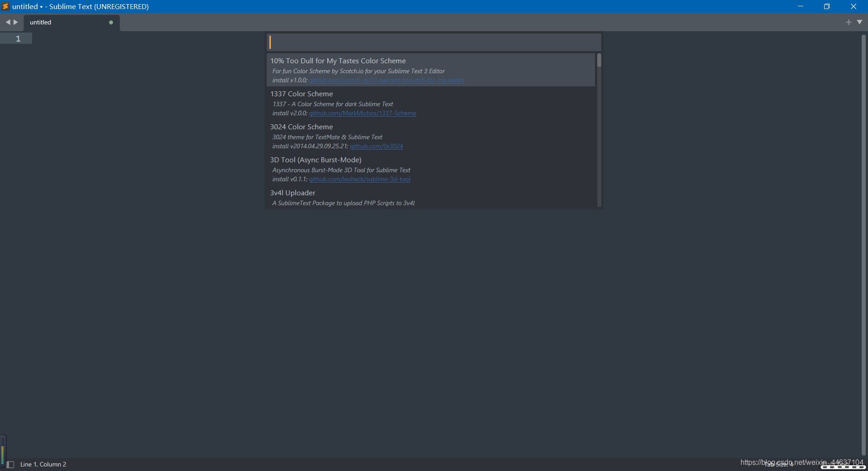The height and width of the screenshot is (471, 868).
Task: Click the package list scrollbar thumb
Action: pyautogui.click(x=599, y=60)
